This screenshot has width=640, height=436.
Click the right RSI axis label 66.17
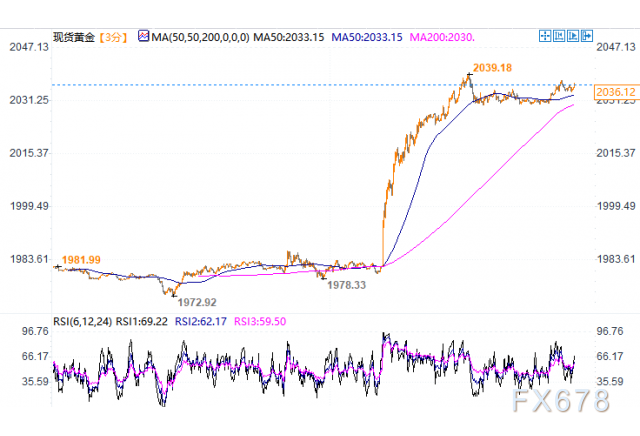(610, 356)
